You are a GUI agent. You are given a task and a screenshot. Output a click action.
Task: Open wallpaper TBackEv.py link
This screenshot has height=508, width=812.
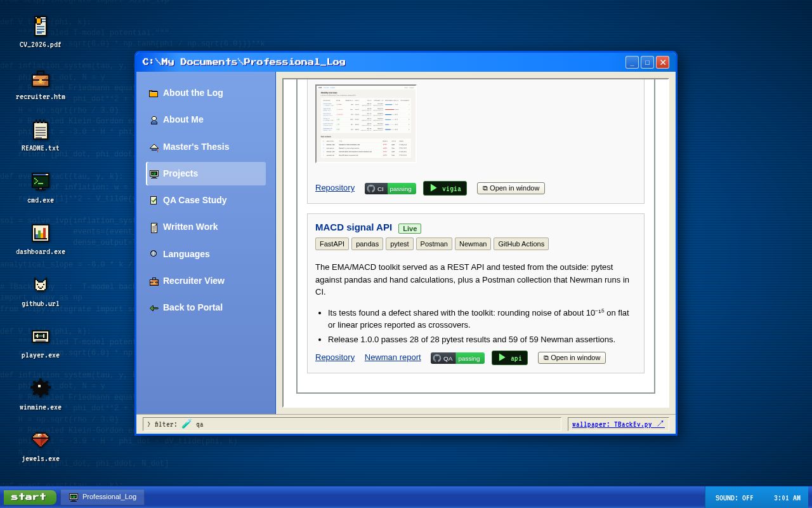coord(618,424)
